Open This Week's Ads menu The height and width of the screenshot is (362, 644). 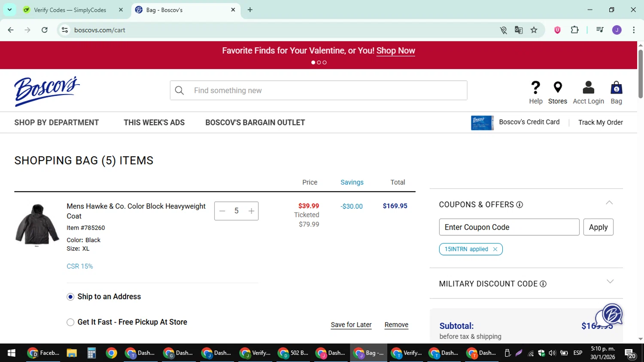(154, 122)
